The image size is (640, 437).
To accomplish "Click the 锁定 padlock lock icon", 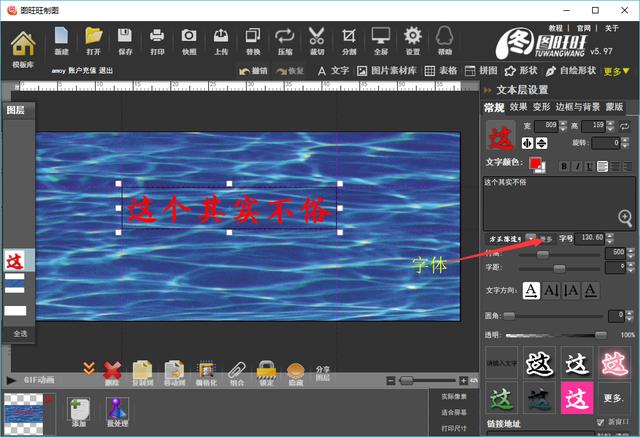I will coord(266,371).
